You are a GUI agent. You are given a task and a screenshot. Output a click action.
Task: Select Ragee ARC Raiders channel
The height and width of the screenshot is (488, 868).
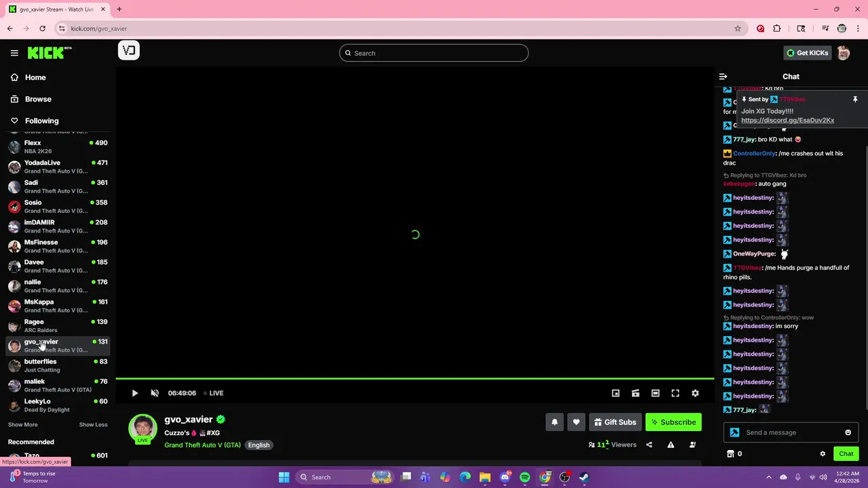click(x=58, y=325)
